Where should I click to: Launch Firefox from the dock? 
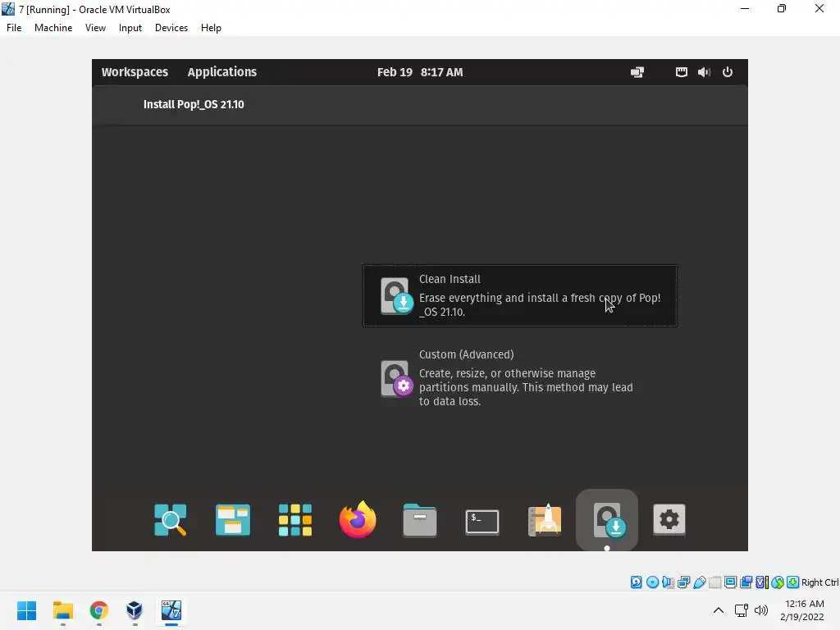click(358, 519)
